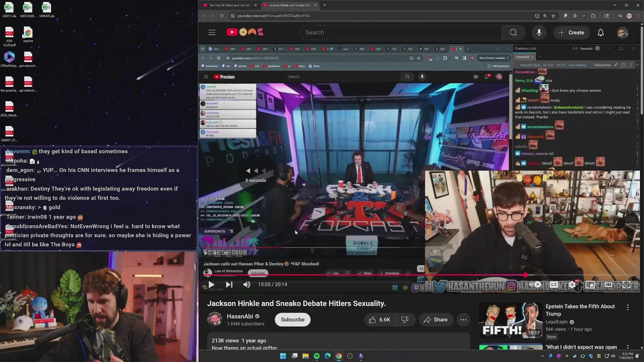The image size is (644, 362).
Task: Enter fullscreen in the video player
Action: pos(626,285)
